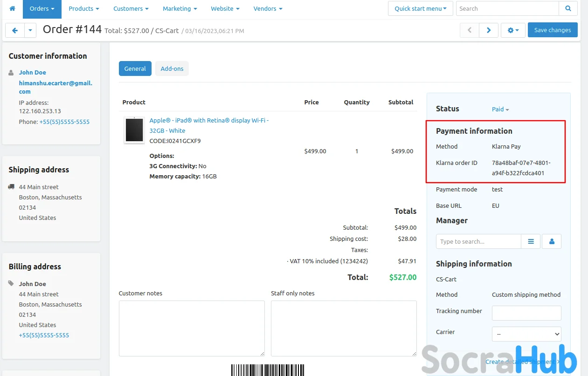This screenshot has height=376, width=588.
Task: Go to next order with right chevron
Action: tap(489, 30)
